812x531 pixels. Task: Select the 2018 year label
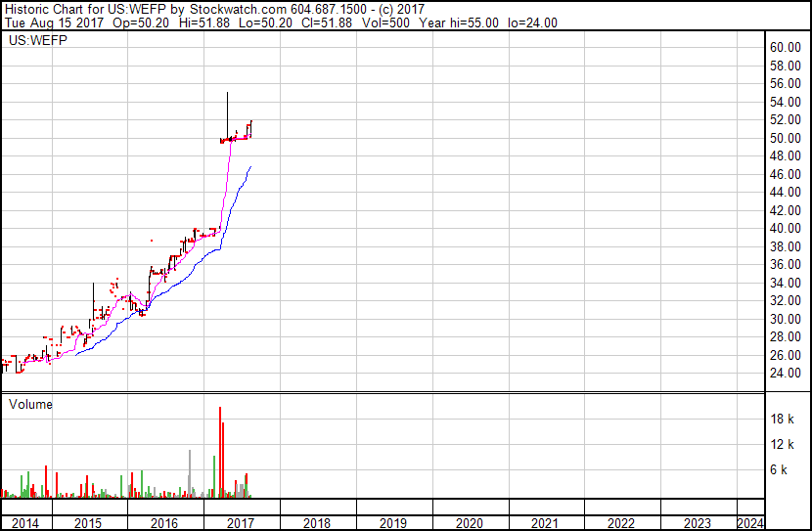point(316,523)
